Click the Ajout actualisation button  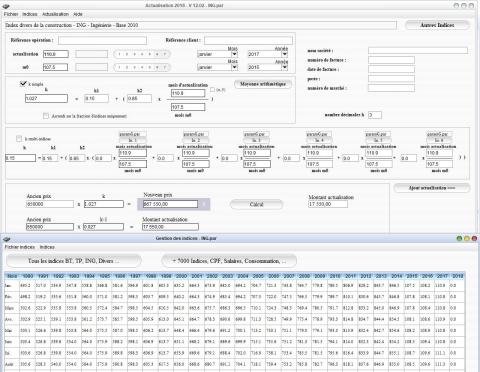tap(432, 188)
